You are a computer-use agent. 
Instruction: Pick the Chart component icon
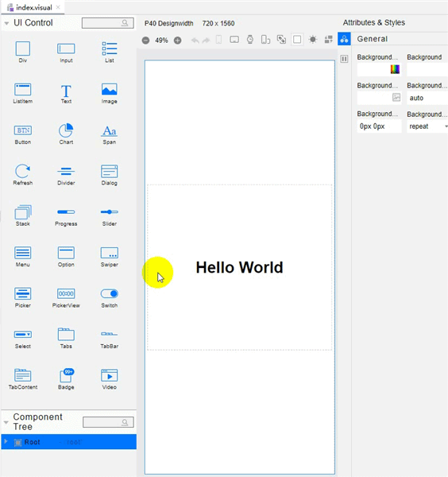(x=66, y=130)
